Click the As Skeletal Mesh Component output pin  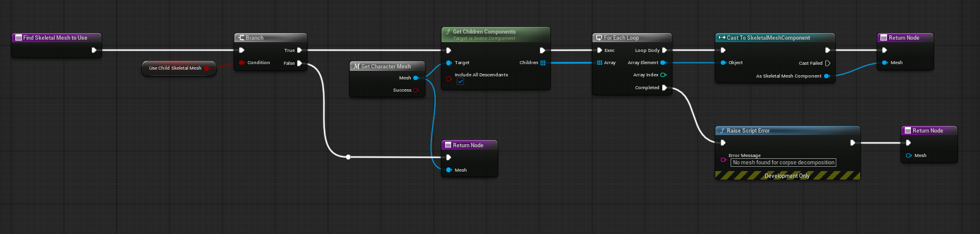827,76
